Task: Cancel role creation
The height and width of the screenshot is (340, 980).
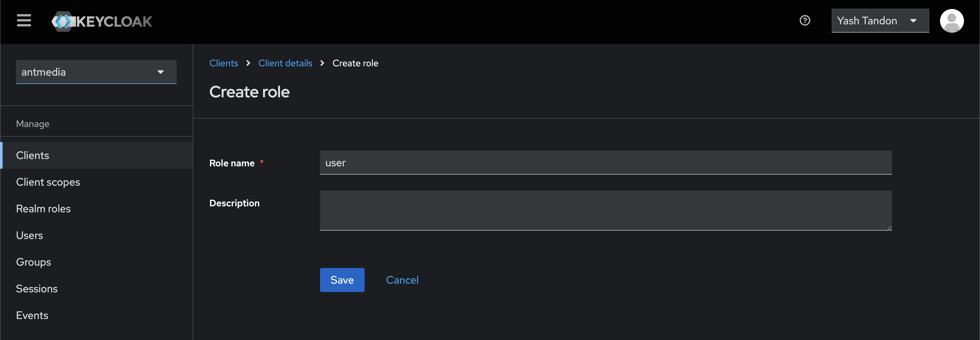Action: click(402, 280)
